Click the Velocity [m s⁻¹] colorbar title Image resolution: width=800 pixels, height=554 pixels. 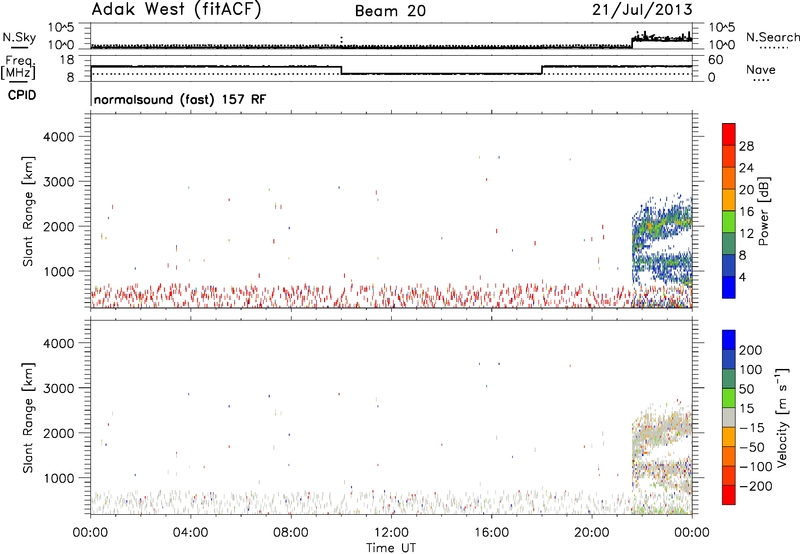click(x=782, y=417)
